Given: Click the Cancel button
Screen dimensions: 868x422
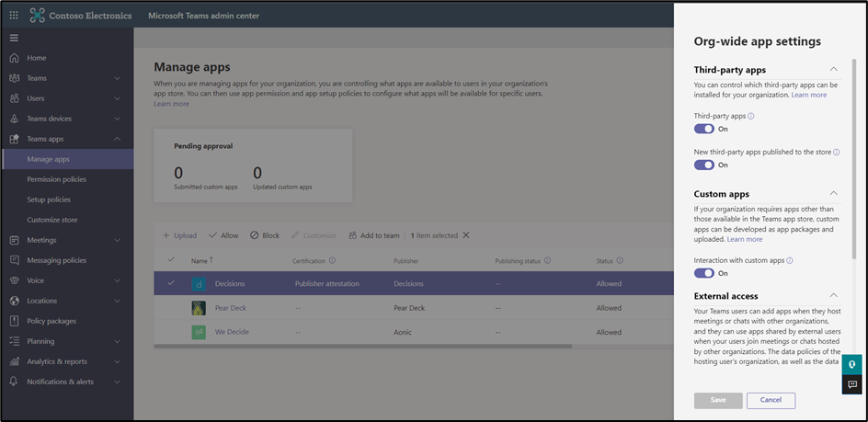Looking at the screenshot, I should click(771, 400).
